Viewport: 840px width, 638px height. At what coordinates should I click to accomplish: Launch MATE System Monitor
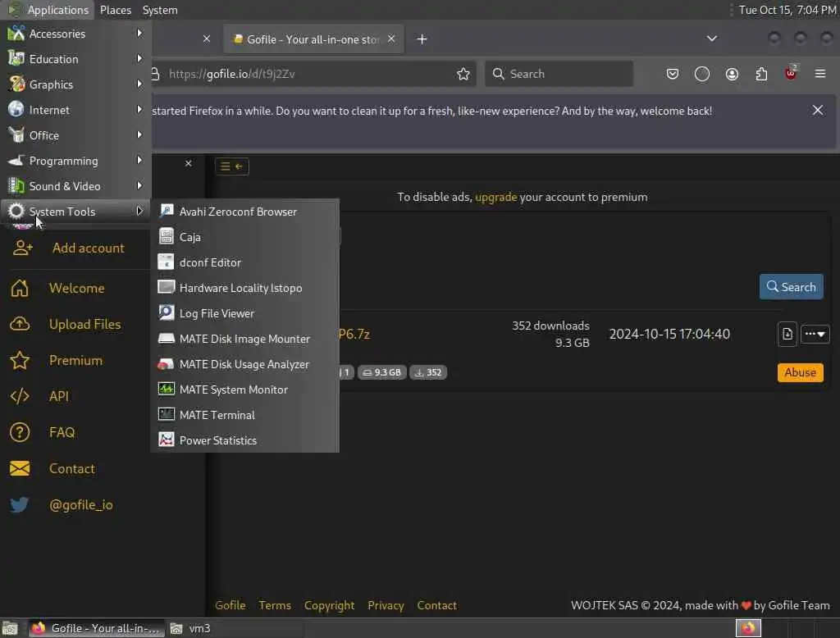pyautogui.click(x=244, y=390)
